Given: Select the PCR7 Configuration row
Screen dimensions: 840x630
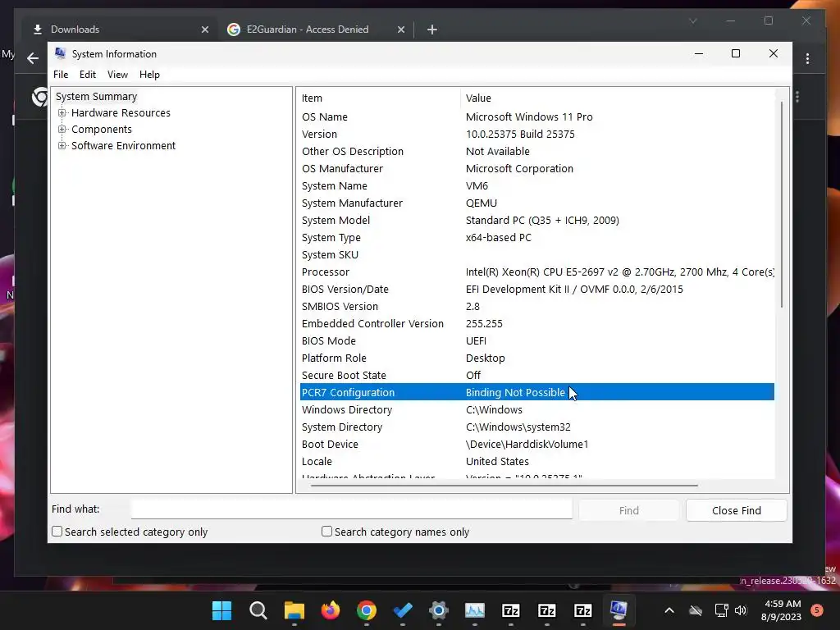Looking at the screenshot, I should tap(536, 392).
